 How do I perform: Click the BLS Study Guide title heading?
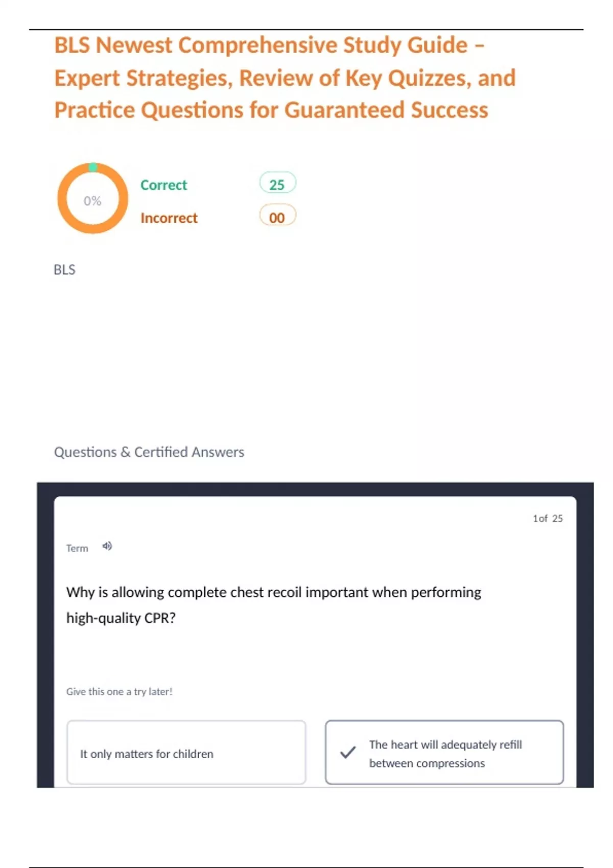click(x=269, y=45)
